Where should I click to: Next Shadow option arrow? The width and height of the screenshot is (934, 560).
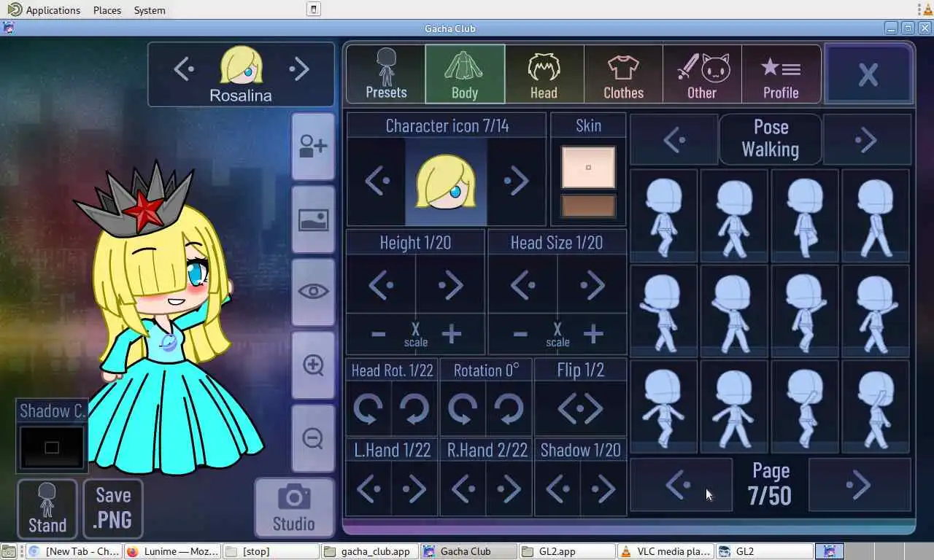[604, 489]
